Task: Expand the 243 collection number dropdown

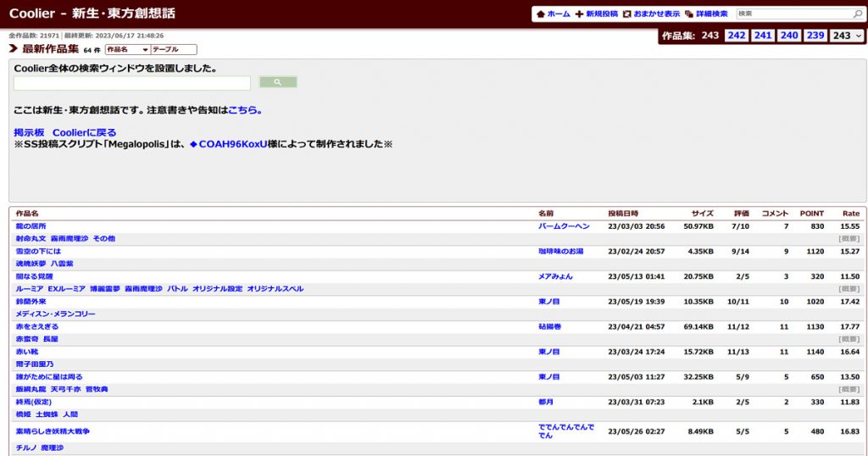Action: pyautogui.click(x=847, y=36)
